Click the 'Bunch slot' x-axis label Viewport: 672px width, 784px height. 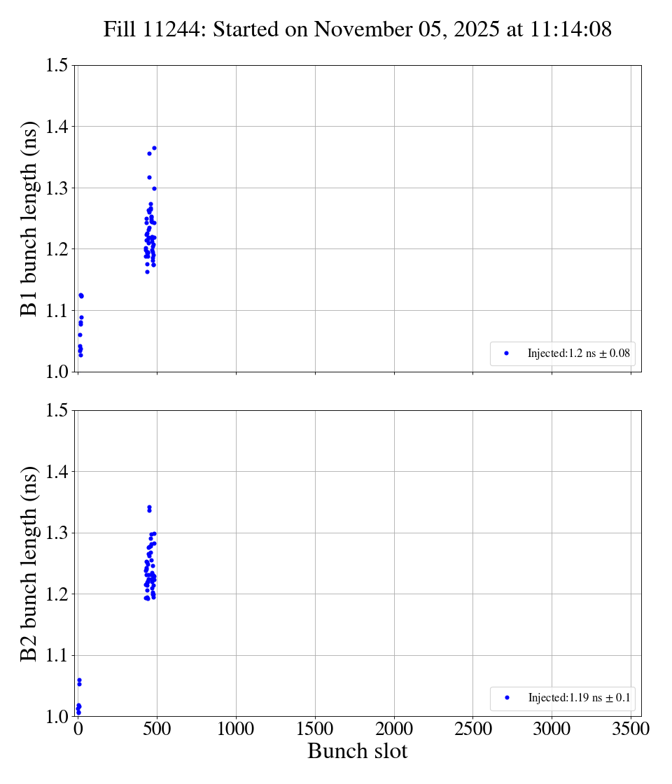[x=357, y=751]
